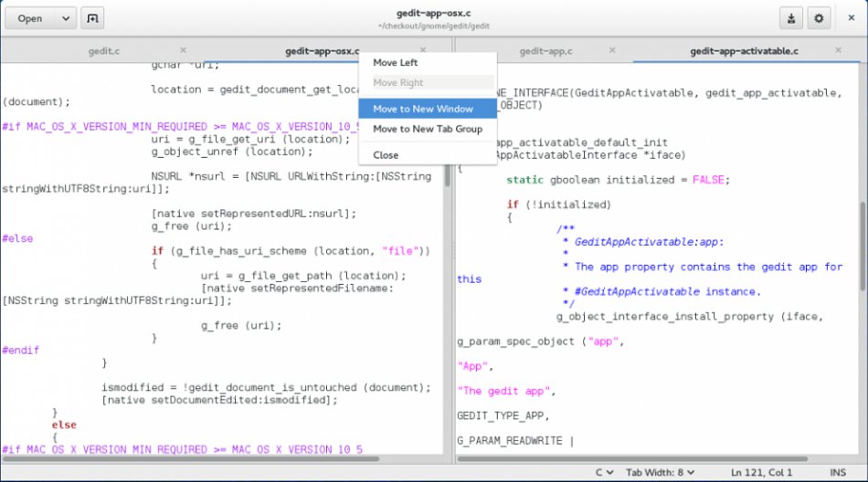Switch to the gedit-app.c tab

tap(545, 51)
